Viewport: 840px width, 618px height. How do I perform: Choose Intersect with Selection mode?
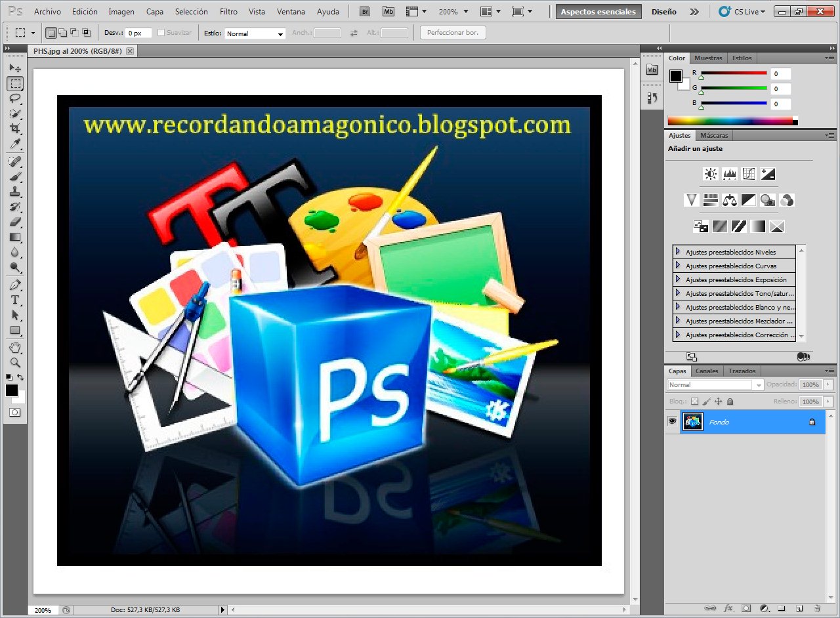(x=86, y=32)
